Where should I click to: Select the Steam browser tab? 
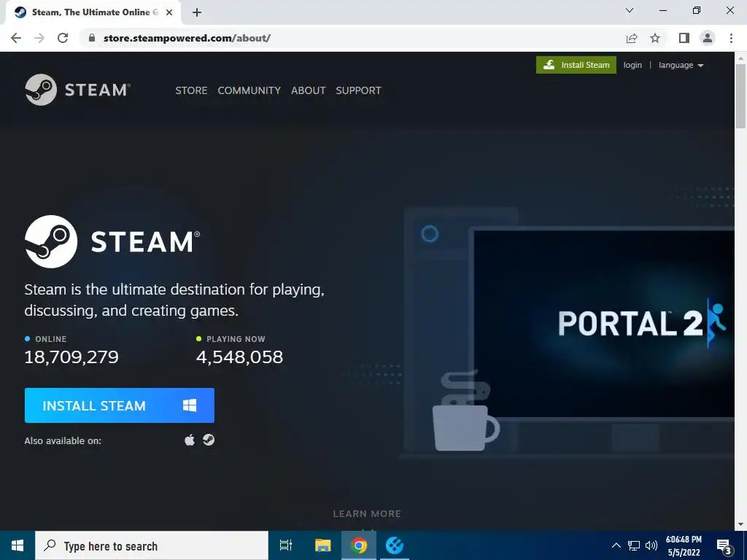point(93,12)
